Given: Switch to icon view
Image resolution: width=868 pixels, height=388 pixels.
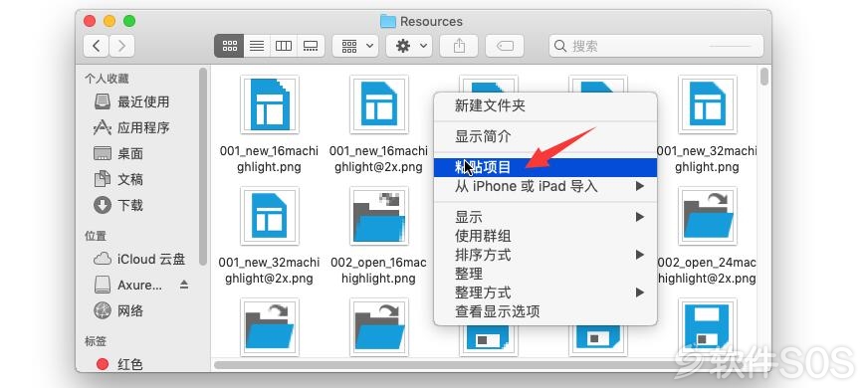Looking at the screenshot, I should [x=229, y=46].
